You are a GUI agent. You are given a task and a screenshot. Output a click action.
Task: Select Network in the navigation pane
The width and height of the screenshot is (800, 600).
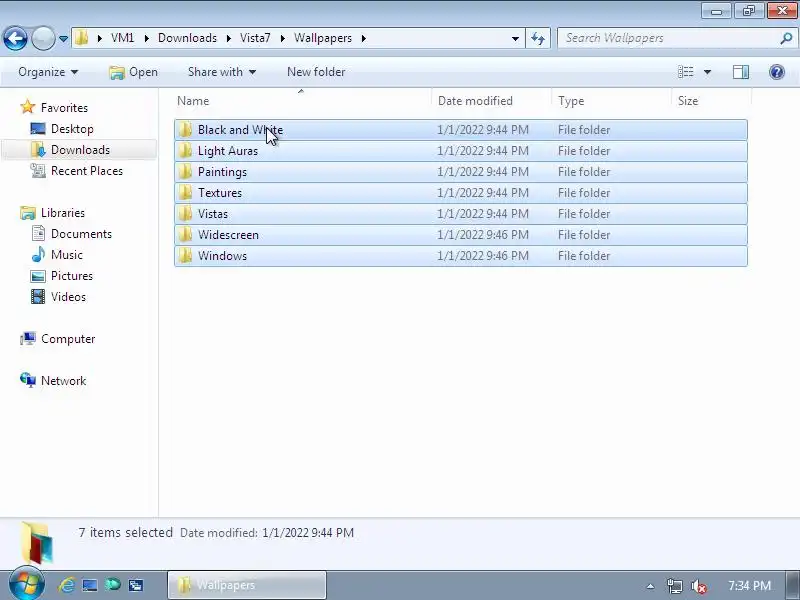[63, 381]
